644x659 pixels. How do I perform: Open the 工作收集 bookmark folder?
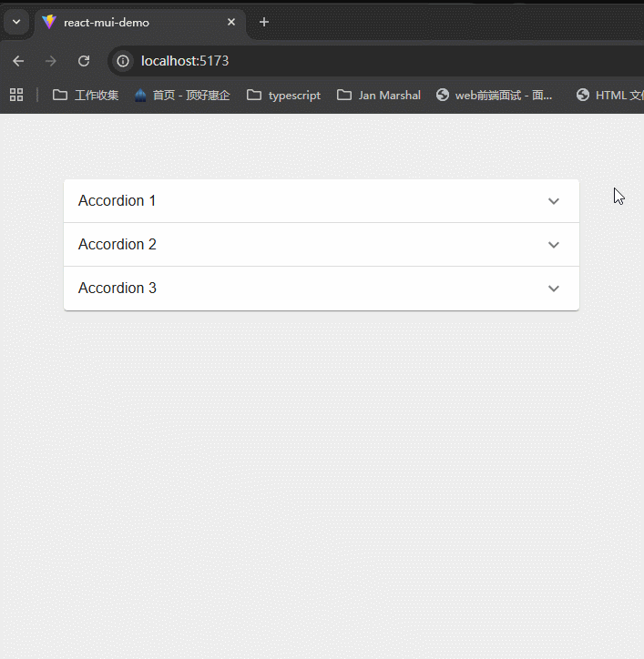coord(86,95)
